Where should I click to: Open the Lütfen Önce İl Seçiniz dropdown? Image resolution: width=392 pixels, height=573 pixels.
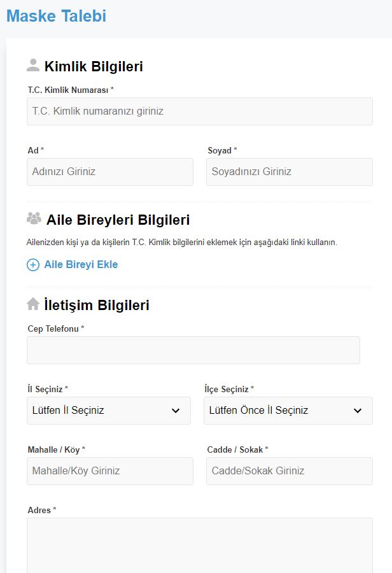pos(288,411)
